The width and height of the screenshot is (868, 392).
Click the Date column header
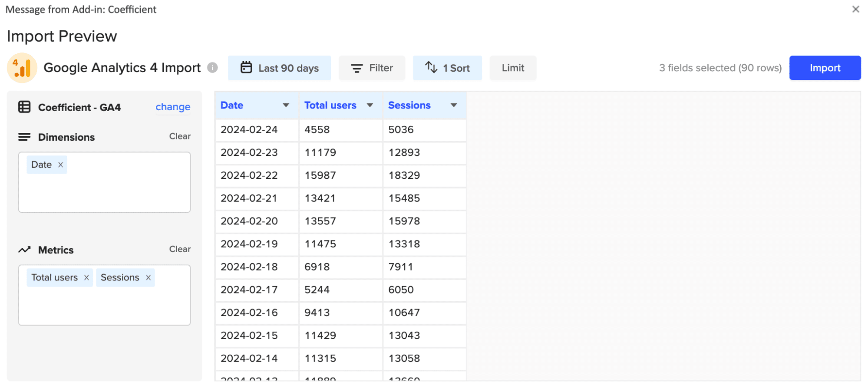pos(257,105)
